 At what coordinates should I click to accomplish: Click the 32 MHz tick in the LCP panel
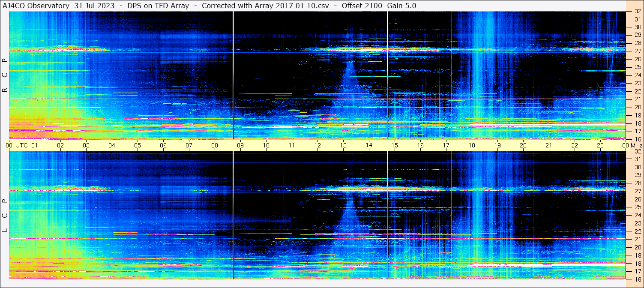tap(637, 151)
